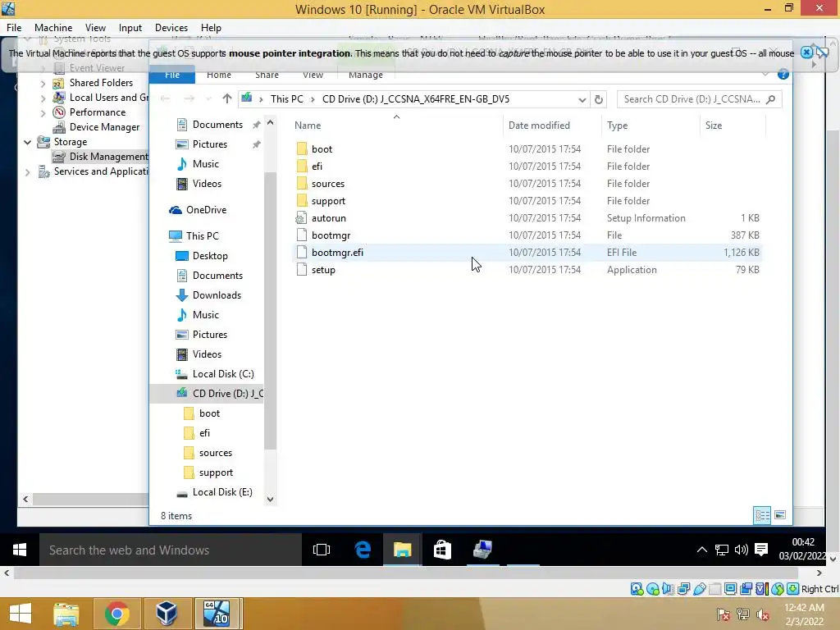Expand Local Users and Groups node

[x=43, y=98]
